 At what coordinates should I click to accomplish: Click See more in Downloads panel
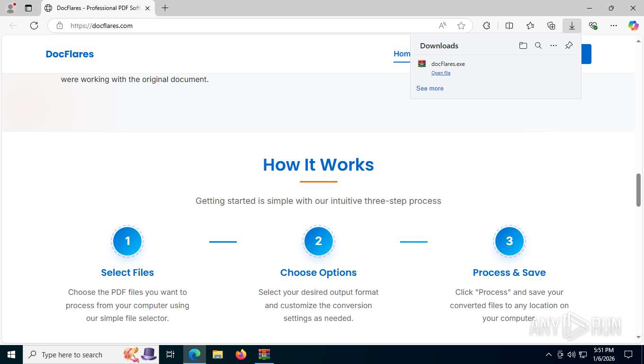(430, 88)
